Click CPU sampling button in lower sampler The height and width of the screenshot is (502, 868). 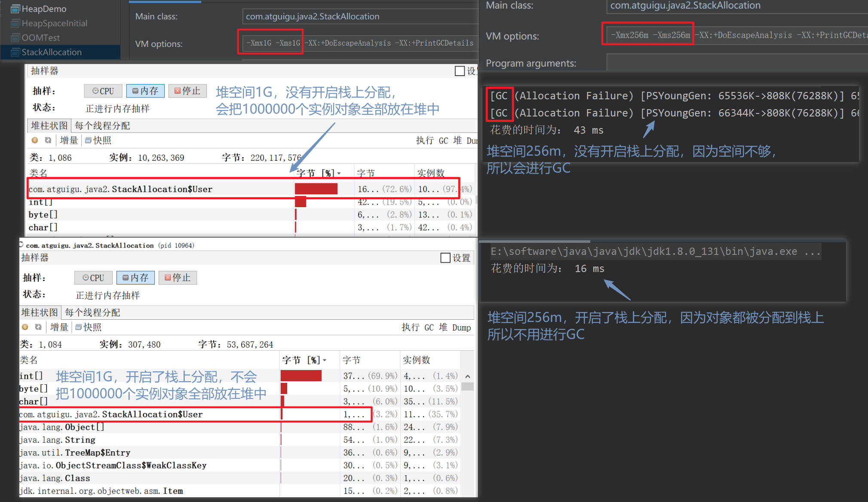[93, 278]
